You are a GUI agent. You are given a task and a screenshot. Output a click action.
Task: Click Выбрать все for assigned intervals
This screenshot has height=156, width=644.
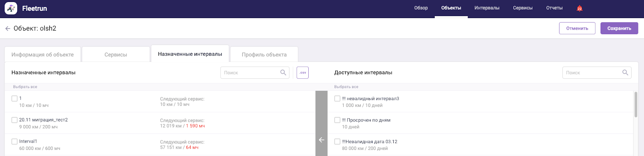(x=25, y=87)
